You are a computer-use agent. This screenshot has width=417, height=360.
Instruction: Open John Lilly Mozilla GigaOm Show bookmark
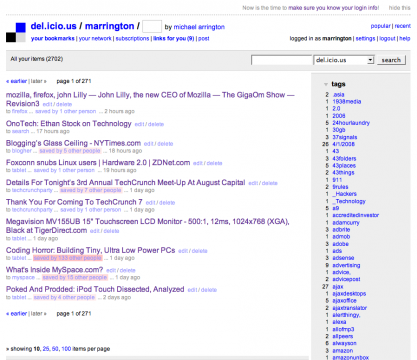pyautogui.click(x=150, y=99)
